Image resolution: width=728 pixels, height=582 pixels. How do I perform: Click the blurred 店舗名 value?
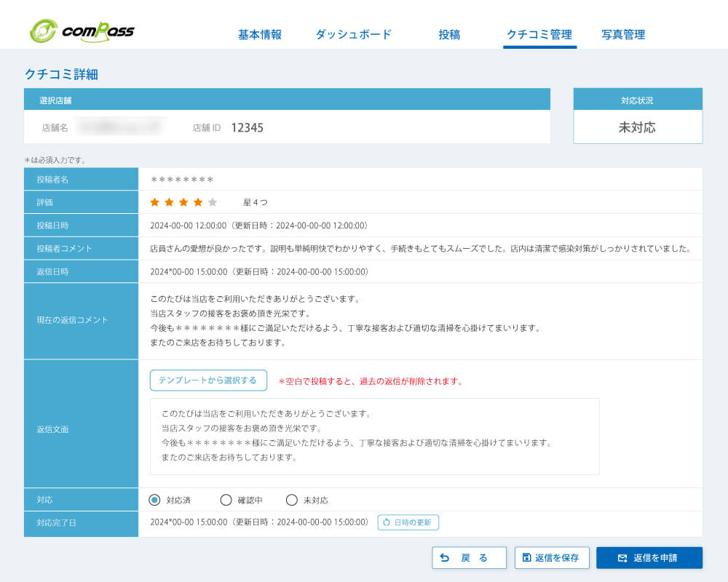coord(120,127)
